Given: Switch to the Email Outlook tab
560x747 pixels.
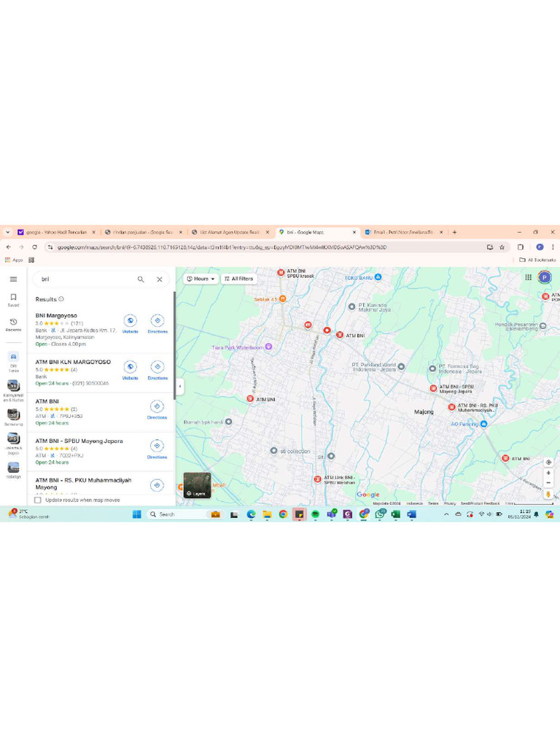Looking at the screenshot, I should [x=403, y=232].
